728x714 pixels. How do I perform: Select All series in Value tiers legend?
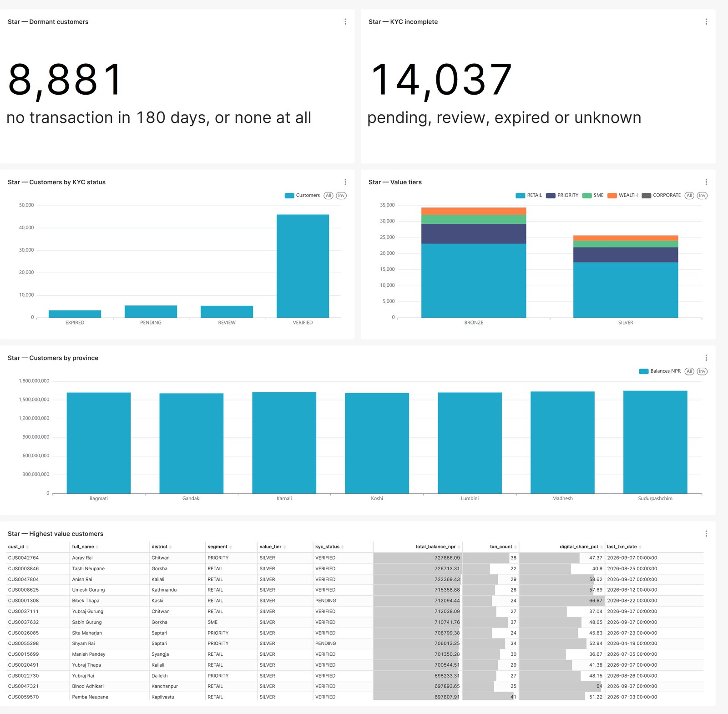(689, 196)
